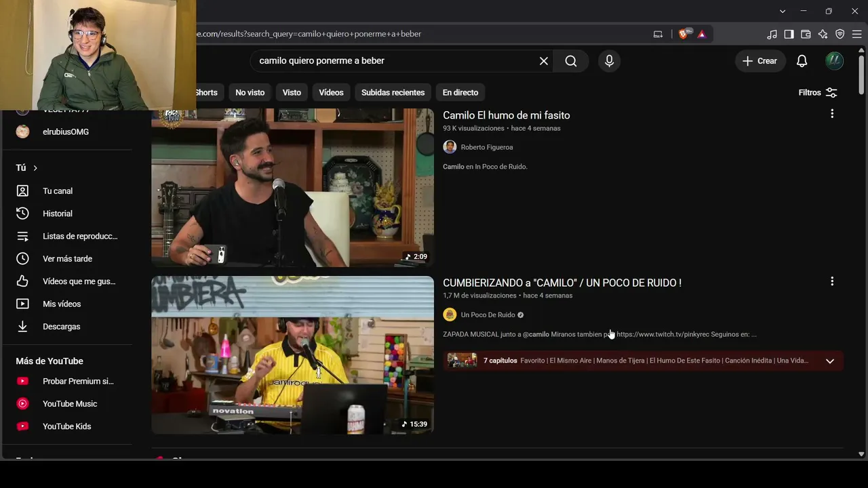Select the Vídeos filter chip
This screenshot has width=868, height=488.
pyautogui.click(x=332, y=92)
